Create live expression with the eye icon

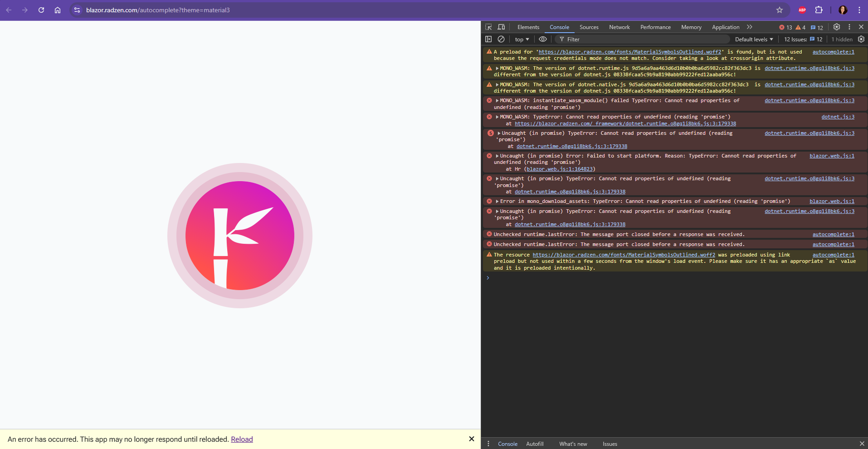pos(542,39)
